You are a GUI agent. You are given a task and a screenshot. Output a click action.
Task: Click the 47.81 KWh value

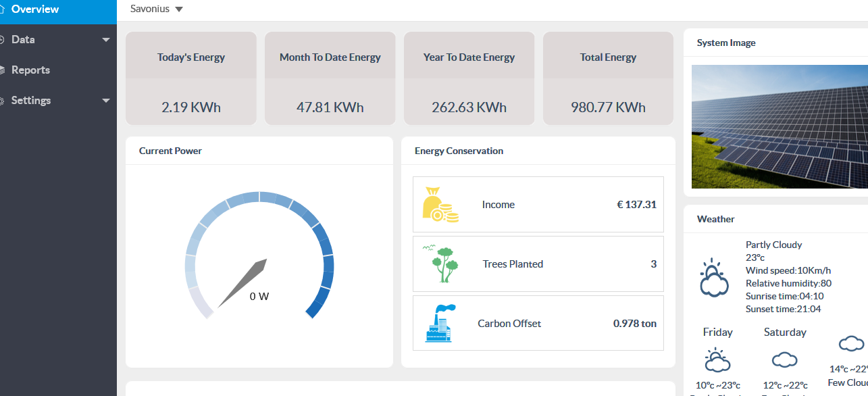pos(330,107)
